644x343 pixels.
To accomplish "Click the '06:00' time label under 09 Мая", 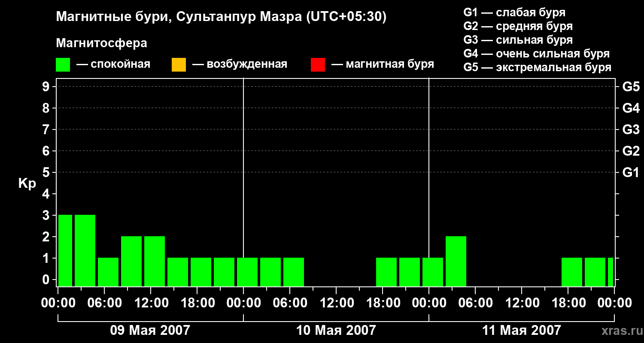I will pyautogui.click(x=105, y=303).
